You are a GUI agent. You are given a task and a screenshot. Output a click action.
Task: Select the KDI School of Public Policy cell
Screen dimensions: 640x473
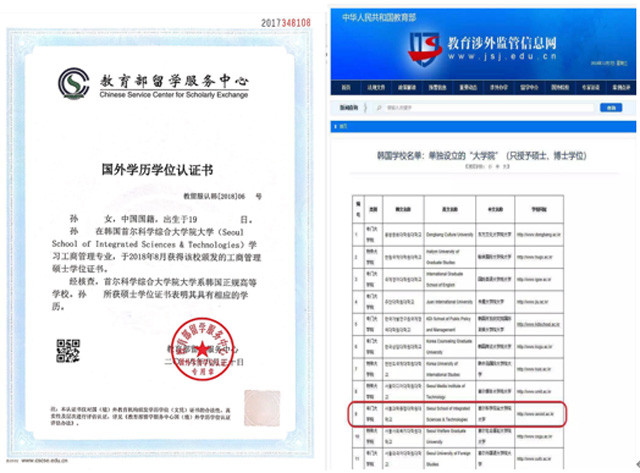pos(450,324)
